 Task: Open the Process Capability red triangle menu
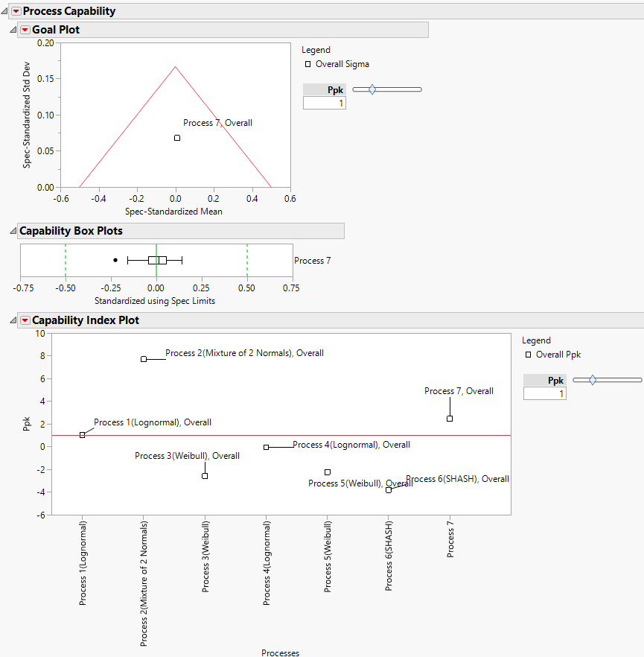pyautogui.click(x=16, y=10)
